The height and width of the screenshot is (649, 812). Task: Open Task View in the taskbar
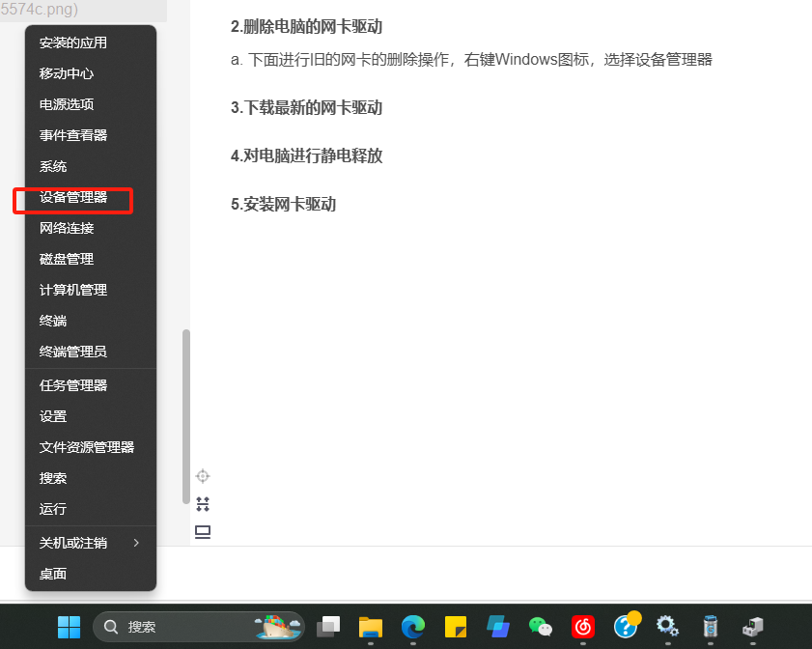[328, 627]
